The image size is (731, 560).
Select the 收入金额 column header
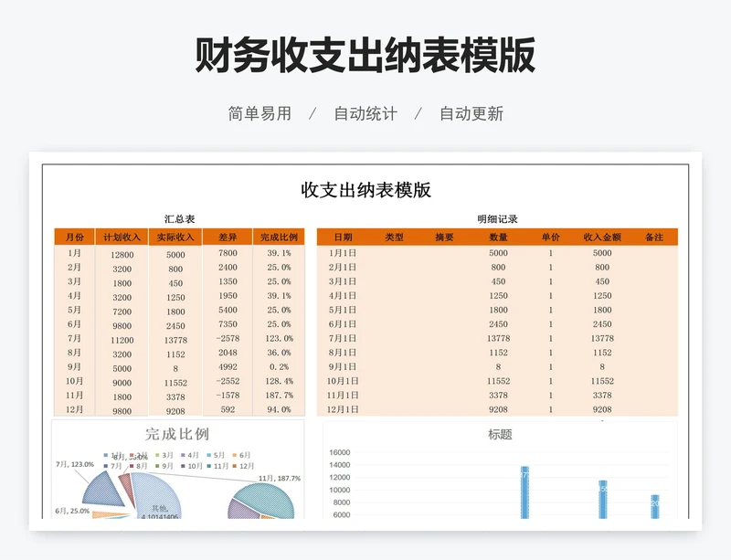click(602, 237)
